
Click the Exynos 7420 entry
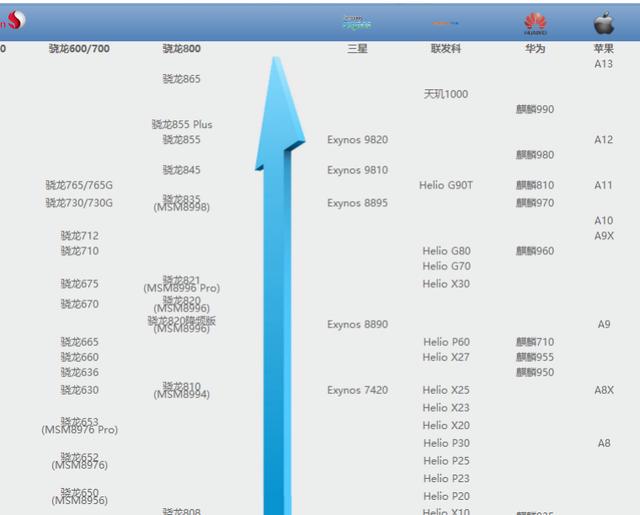point(358,390)
